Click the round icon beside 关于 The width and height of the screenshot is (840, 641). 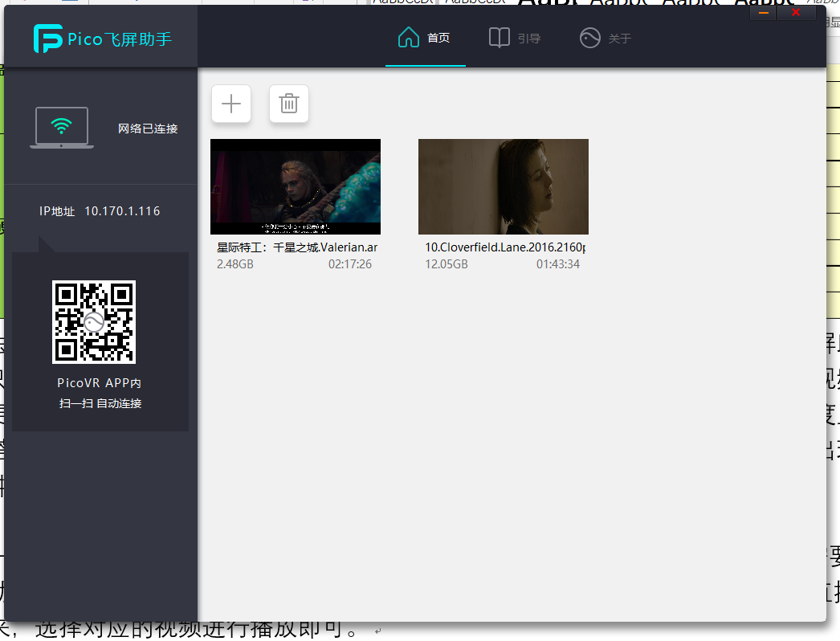coord(590,38)
